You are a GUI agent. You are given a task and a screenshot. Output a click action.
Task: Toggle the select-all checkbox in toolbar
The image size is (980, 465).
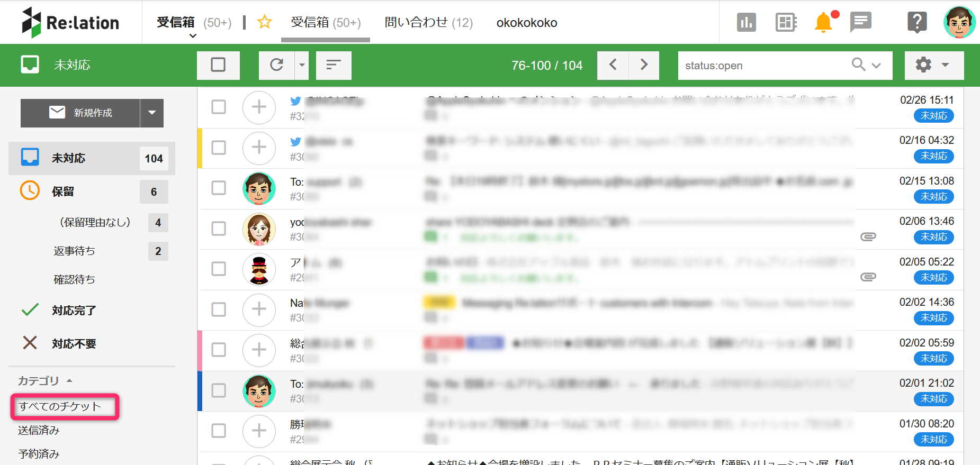[218, 65]
